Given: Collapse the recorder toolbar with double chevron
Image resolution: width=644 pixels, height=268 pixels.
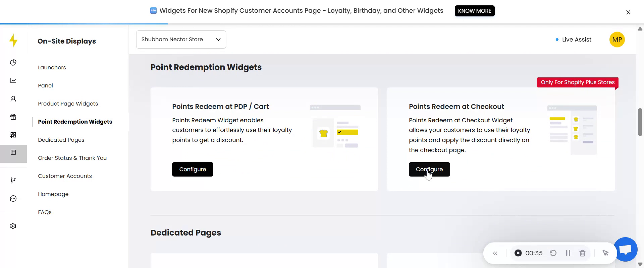Looking at the screenshot, I should [x=495, y=253].
